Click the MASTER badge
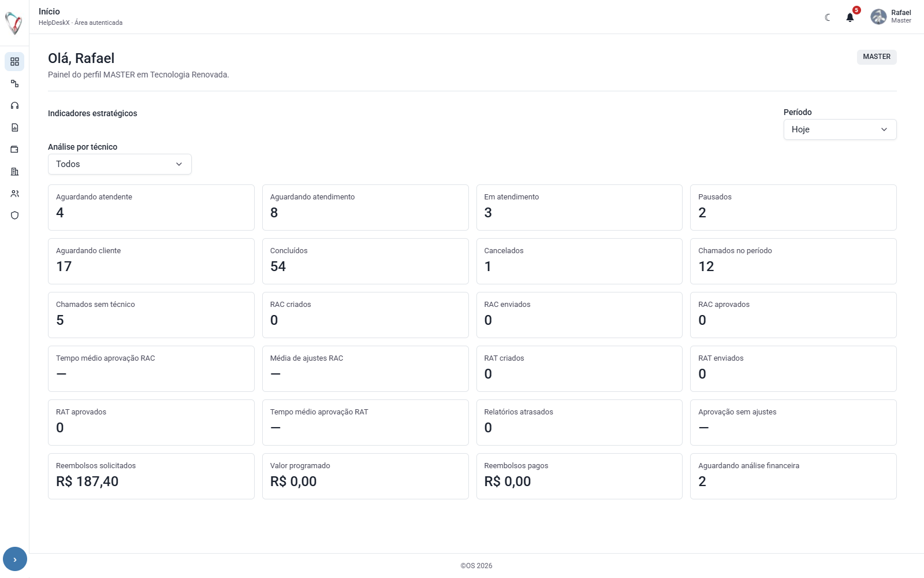 coord(877,57)
